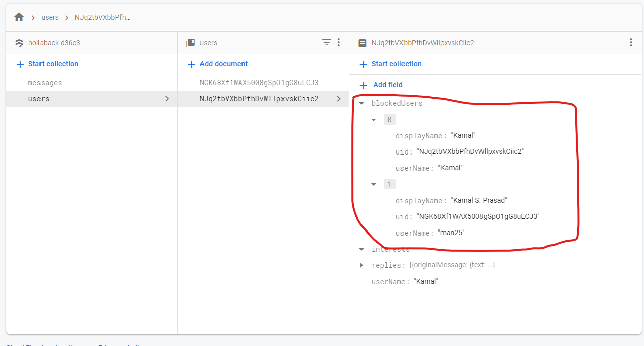Click index badge 0 in blockedUsers

pos(389,120)
